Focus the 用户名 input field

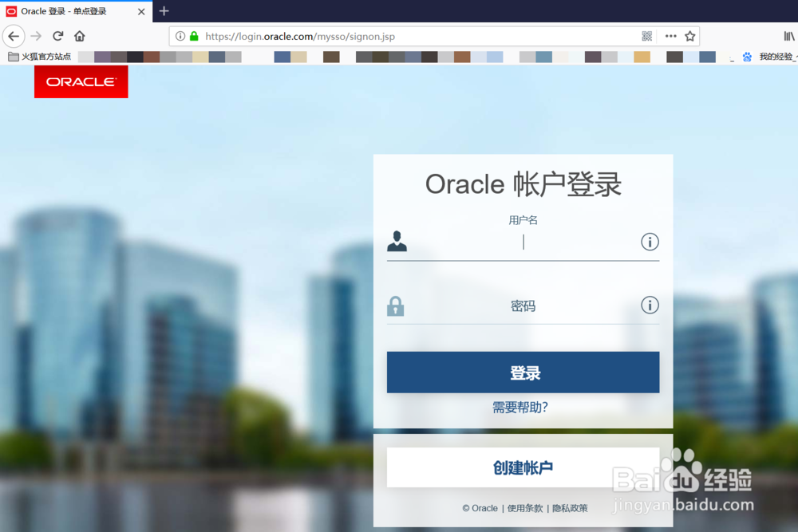(x=523, y=242)
